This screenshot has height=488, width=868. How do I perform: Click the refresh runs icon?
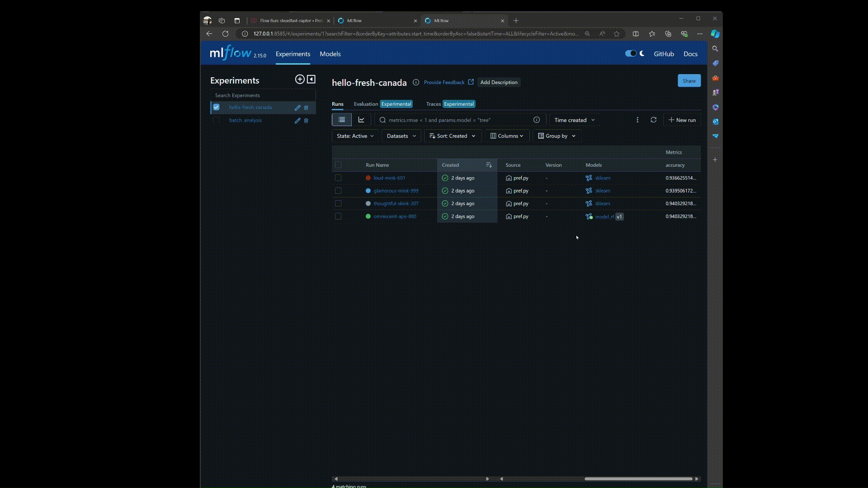[653, 120]
